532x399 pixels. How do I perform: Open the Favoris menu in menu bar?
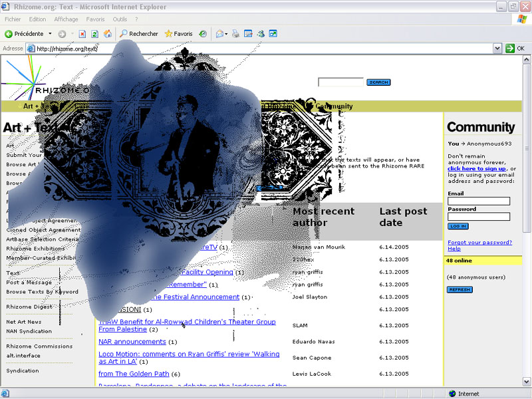tap(95, 19)
